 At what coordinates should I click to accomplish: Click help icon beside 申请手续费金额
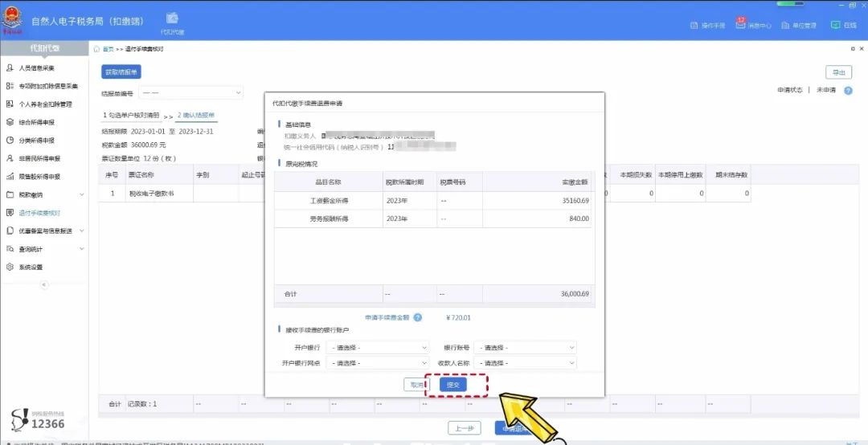418,318
